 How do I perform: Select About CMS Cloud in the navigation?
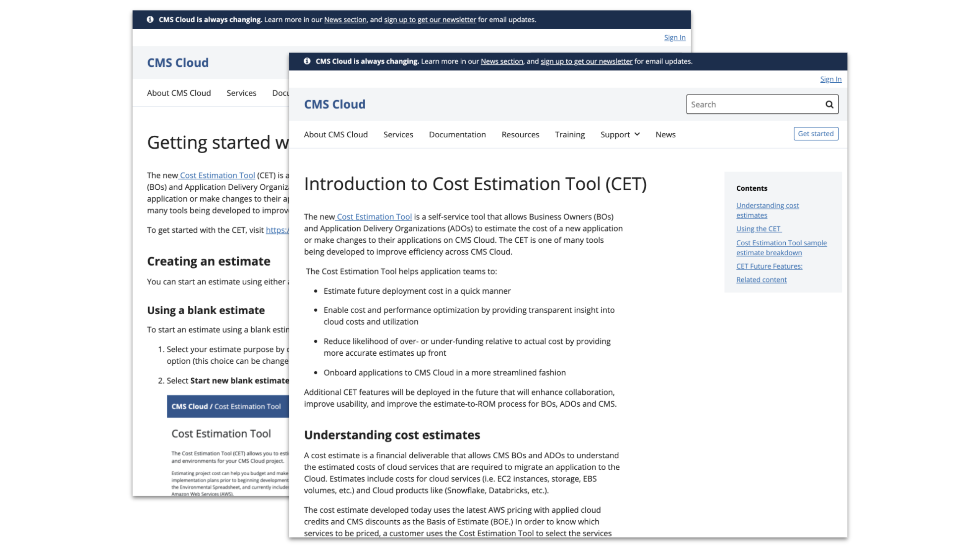[336, 134]
